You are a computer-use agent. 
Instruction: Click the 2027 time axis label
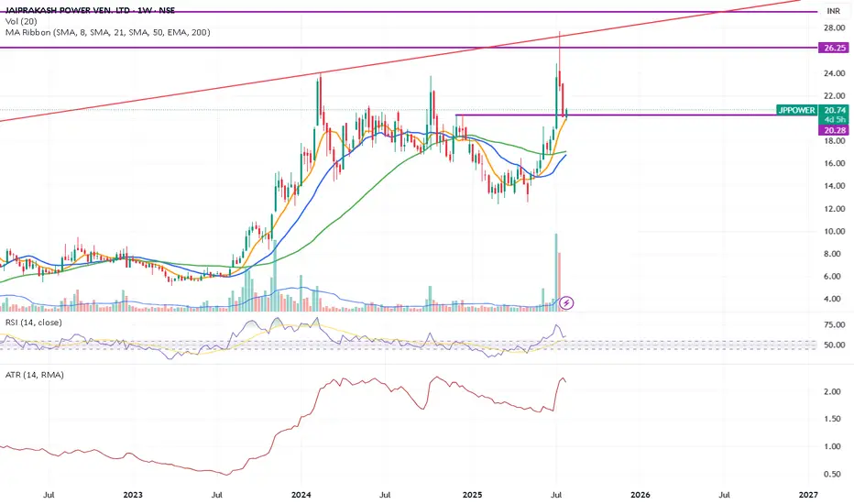click(808, 495)
